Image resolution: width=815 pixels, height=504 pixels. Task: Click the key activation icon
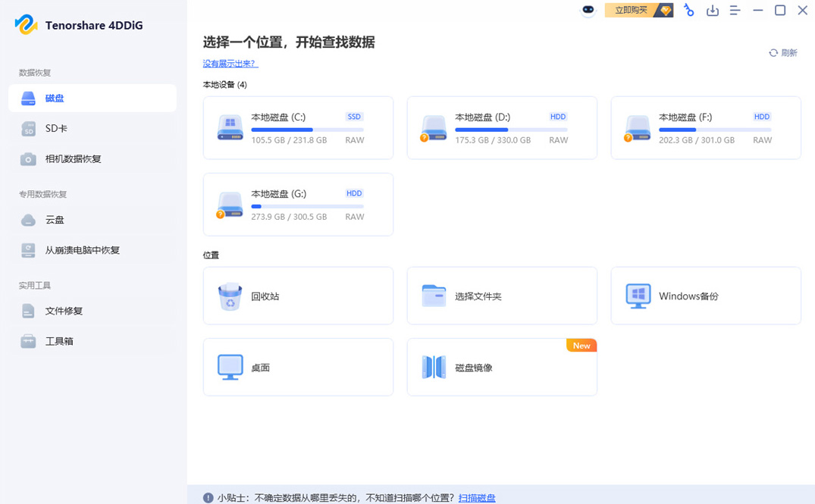(x=688, y=11)
